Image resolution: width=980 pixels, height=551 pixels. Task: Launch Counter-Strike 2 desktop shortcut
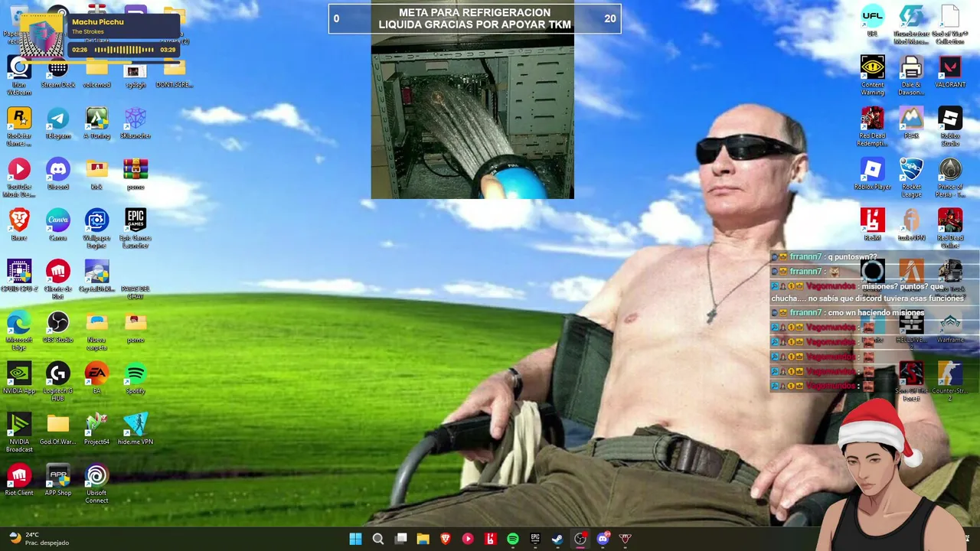[x=950, y=382]
